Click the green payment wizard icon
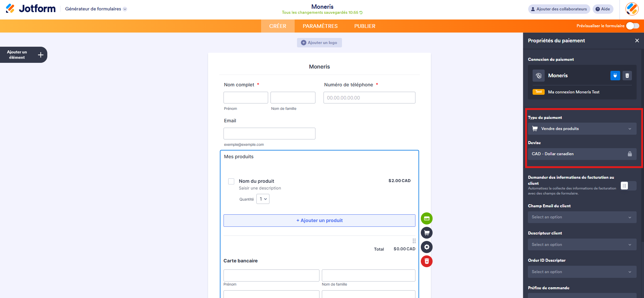The height and width of the screenshot is (298, 644). [x=427, y=218]
